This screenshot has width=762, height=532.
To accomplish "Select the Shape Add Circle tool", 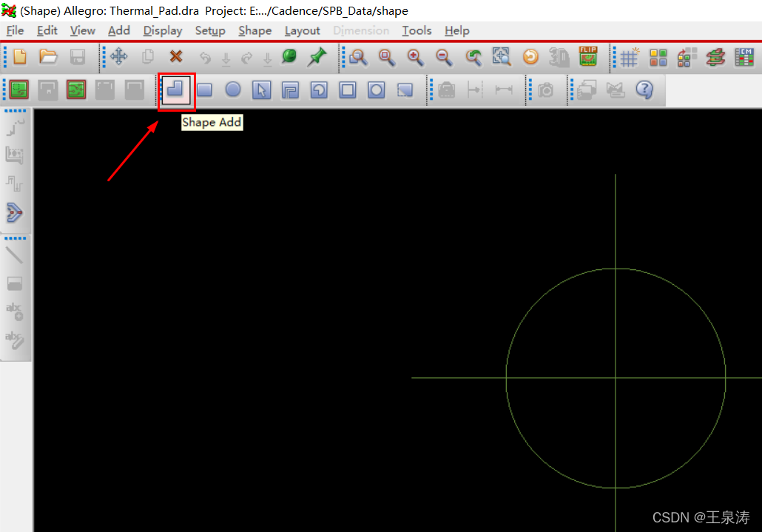I will tap(233, 90).
